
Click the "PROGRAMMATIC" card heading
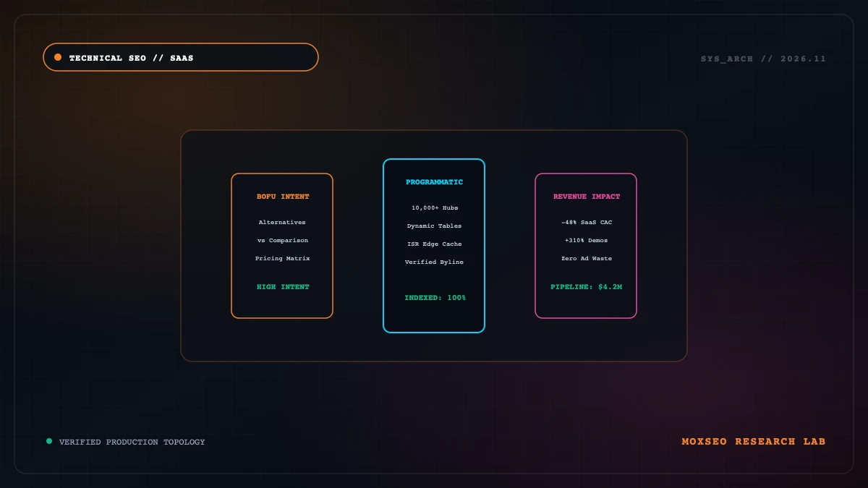coord(434,182)
